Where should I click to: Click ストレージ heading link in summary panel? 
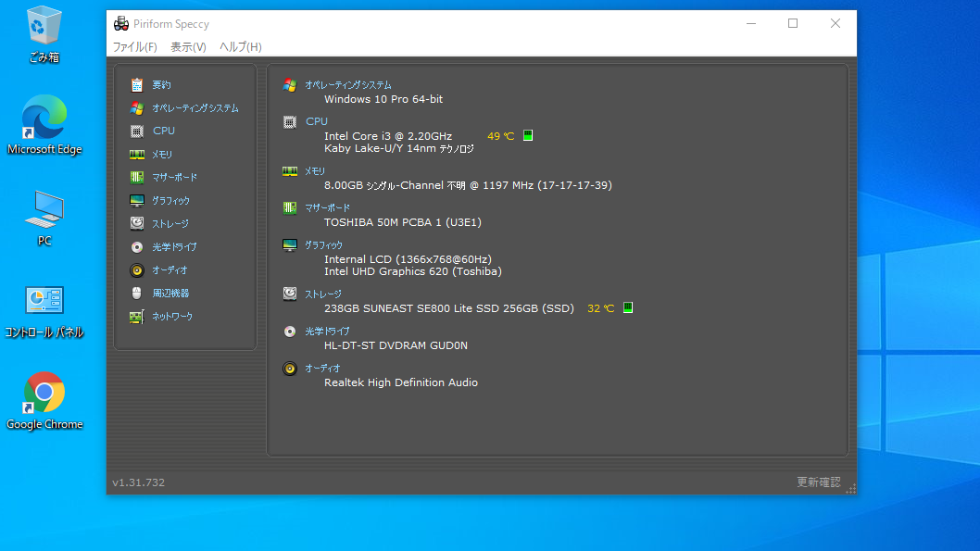[323, 294]
